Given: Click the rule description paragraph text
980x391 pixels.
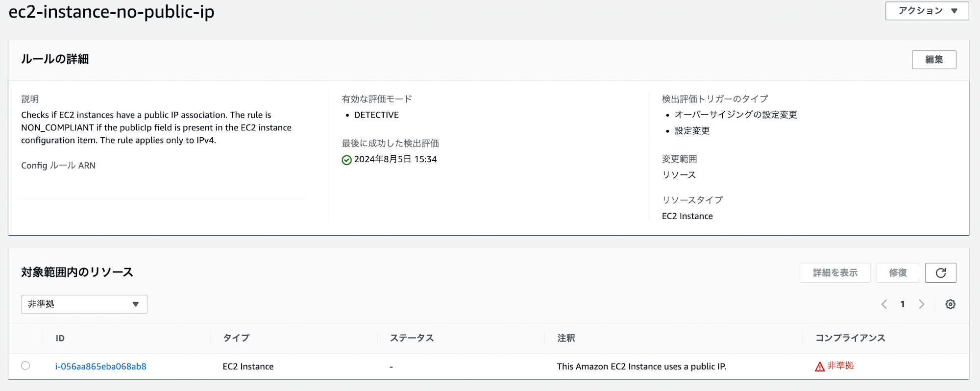Looking at the screenshot, I should point(156,127).
